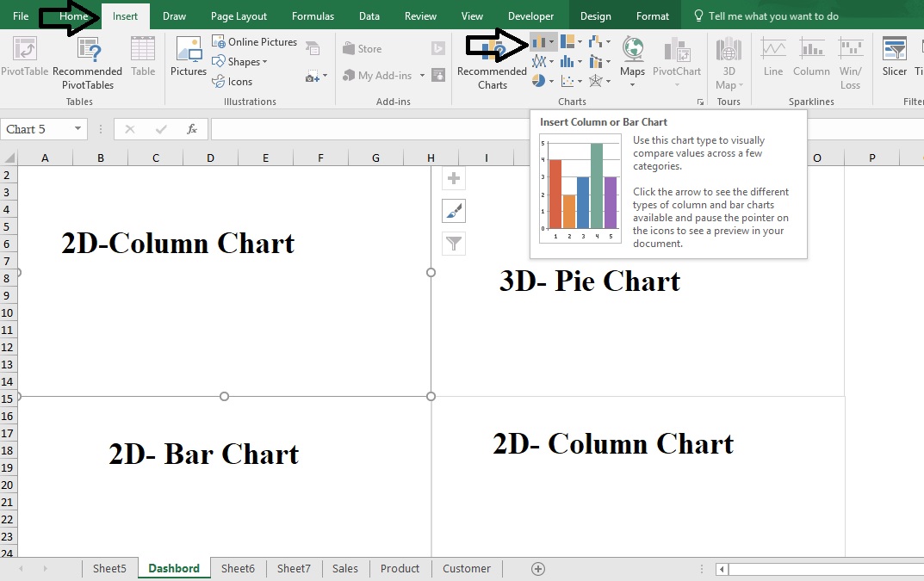Select column D header
The height and width of the screenshot is (581, 924).
[x=210, y=158]
